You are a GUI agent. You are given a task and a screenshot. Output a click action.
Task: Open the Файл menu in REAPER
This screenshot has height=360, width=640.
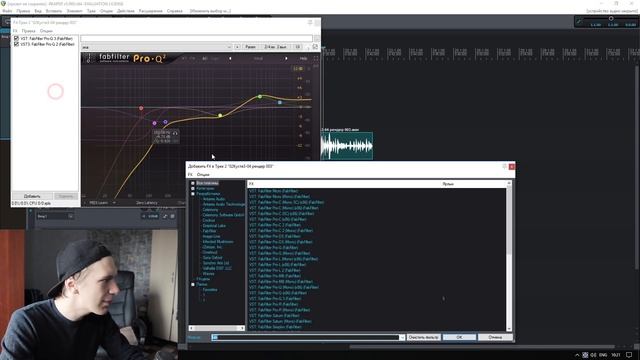pos(7,11)
